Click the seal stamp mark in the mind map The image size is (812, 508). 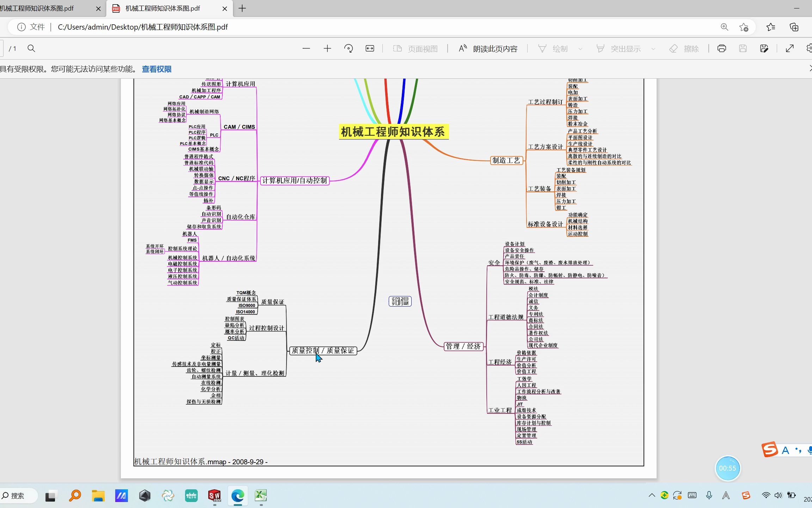[400, 301]
